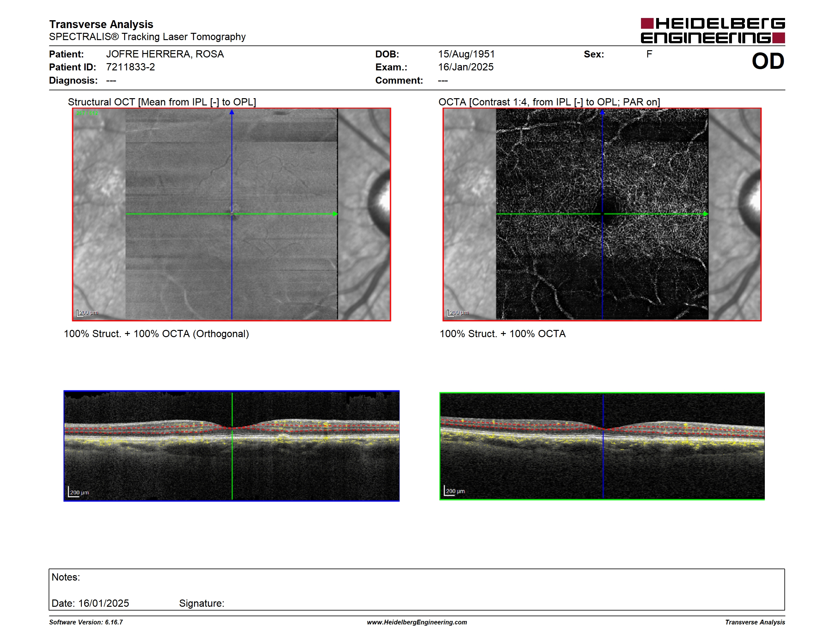The image size is (834, 644).
Task: Click the Transverse Analysis title heading
Action: (x=101, y=24)
